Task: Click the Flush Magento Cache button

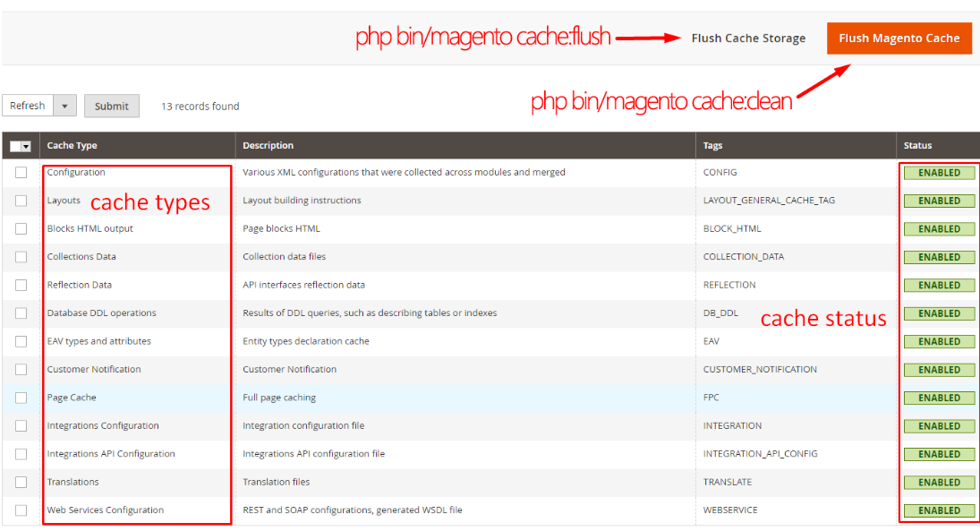Action: [899, 39]
